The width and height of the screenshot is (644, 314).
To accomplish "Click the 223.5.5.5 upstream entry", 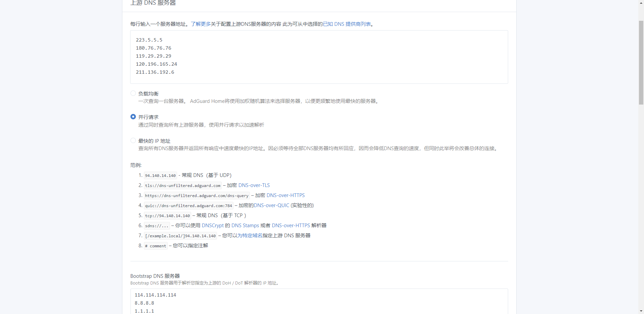I will coord(149,40).
